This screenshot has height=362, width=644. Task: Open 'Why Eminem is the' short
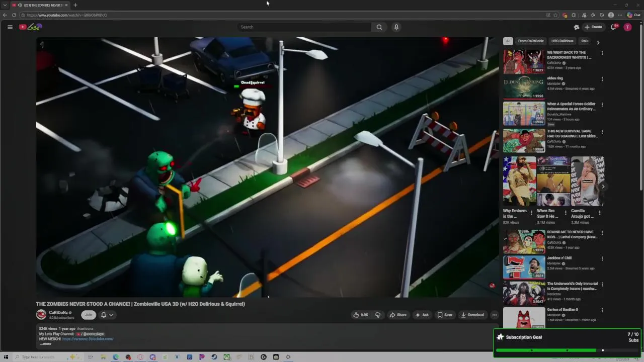point(519,182)
